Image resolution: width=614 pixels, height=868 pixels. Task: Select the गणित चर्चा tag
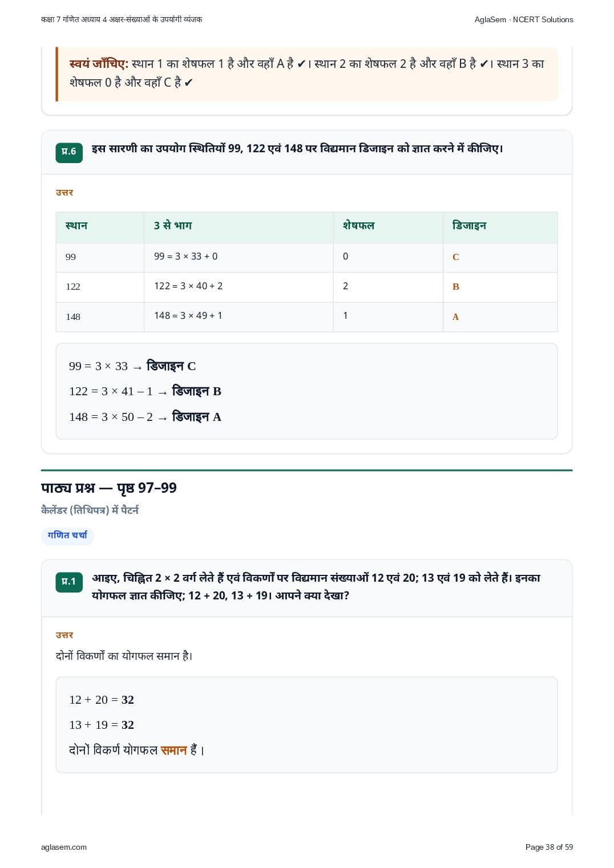click(x=67, y=536)
